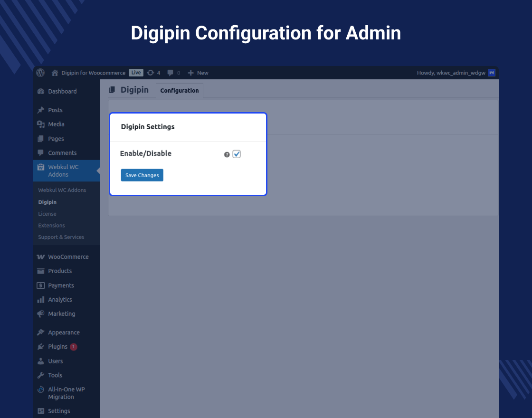Click the Products archive box icon

point(41,271)
